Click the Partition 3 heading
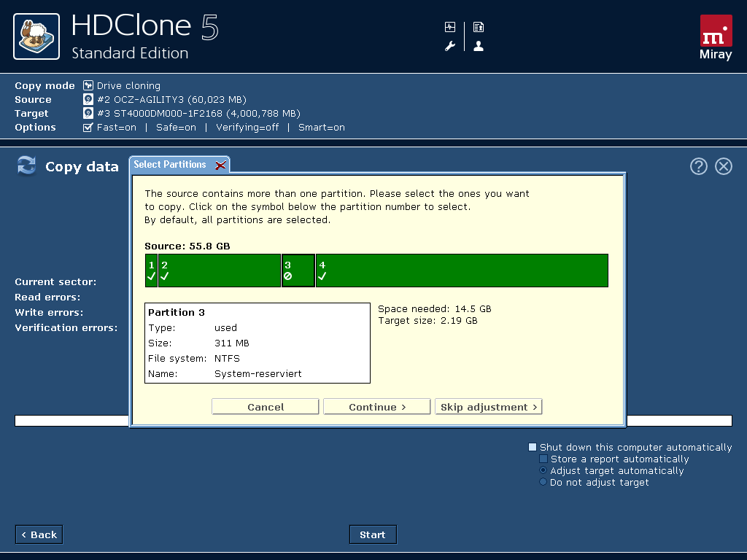Viewport: 747px width, 560px height. pyautogui.click(x=177, y=312)
